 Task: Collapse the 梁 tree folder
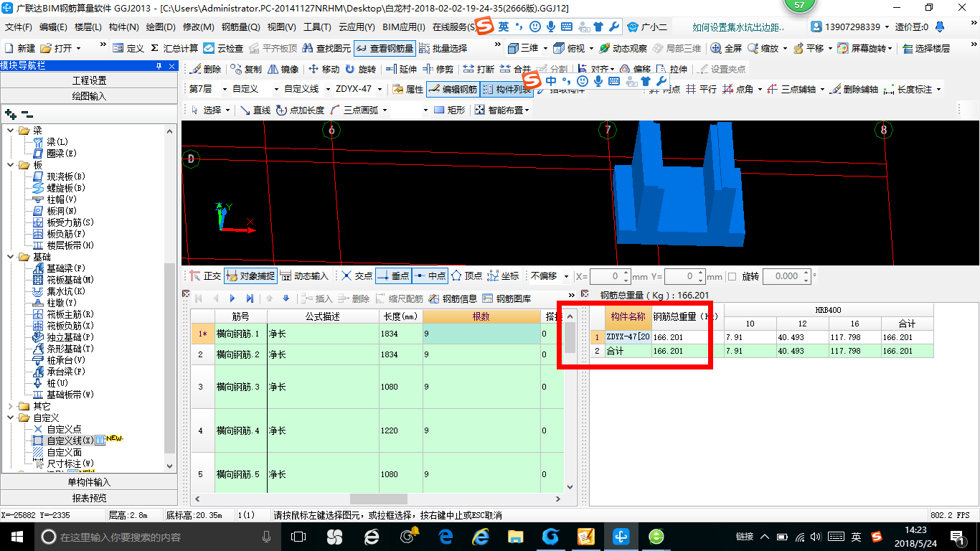point(11,131)
